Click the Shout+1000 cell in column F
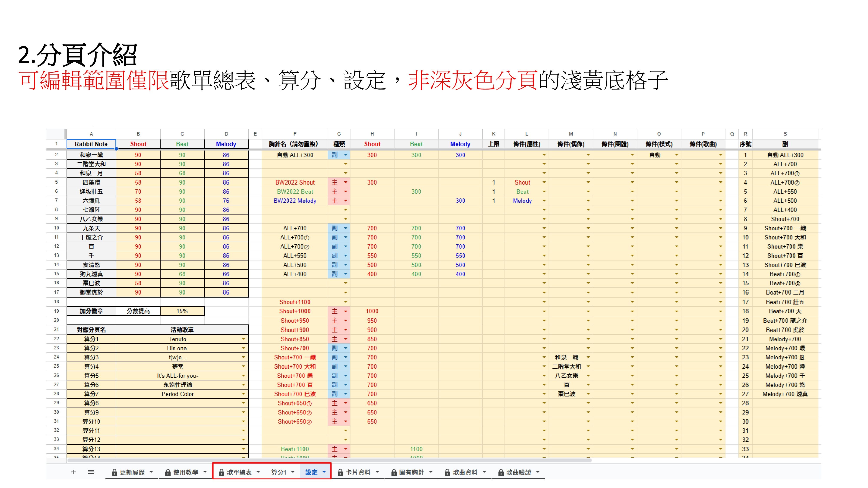 tap(295, 311)
